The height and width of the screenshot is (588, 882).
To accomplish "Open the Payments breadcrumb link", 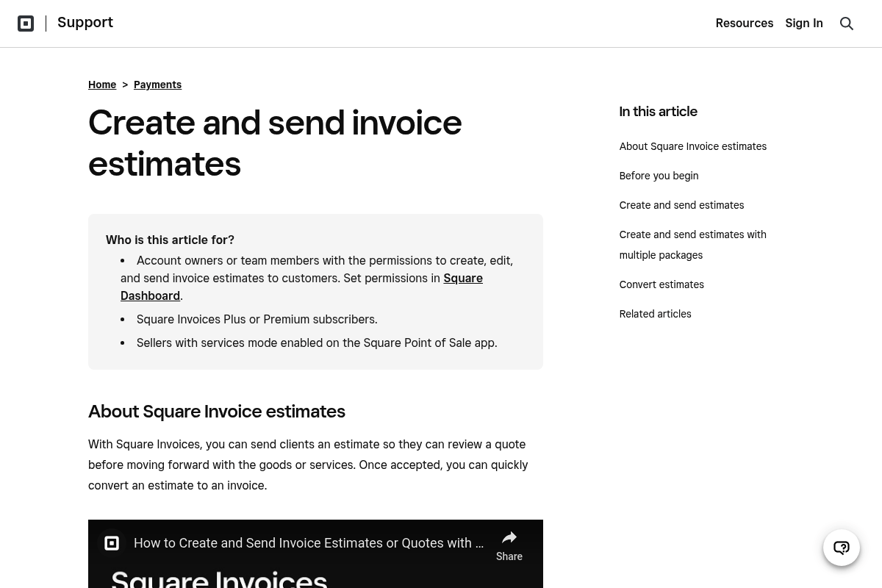I will [x=157, y=85].
